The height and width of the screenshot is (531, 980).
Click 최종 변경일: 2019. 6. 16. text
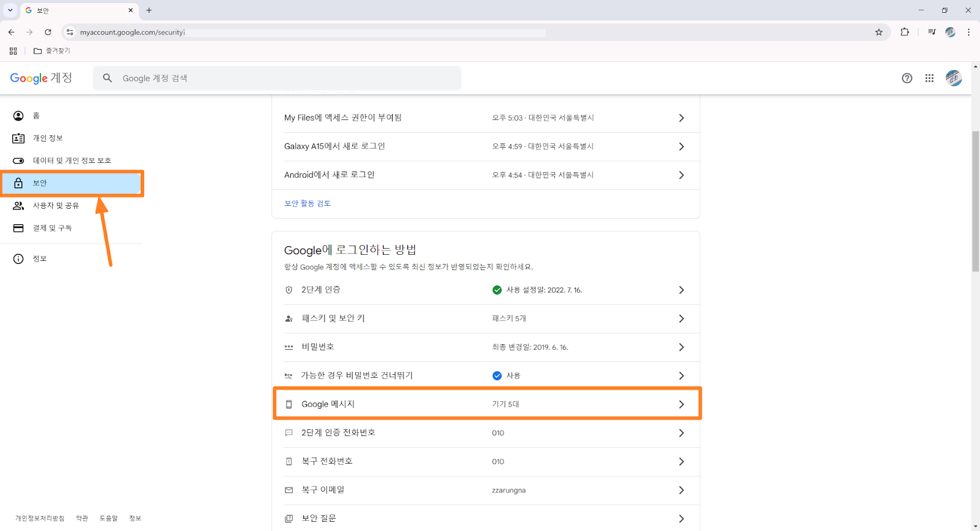pos(530,347)
